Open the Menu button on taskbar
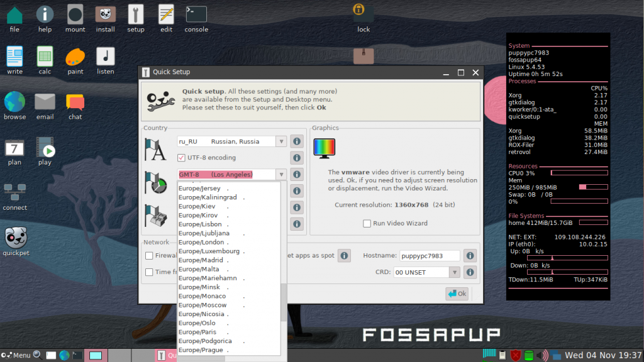This screenshot has height=362, width=644. point(16,355)
